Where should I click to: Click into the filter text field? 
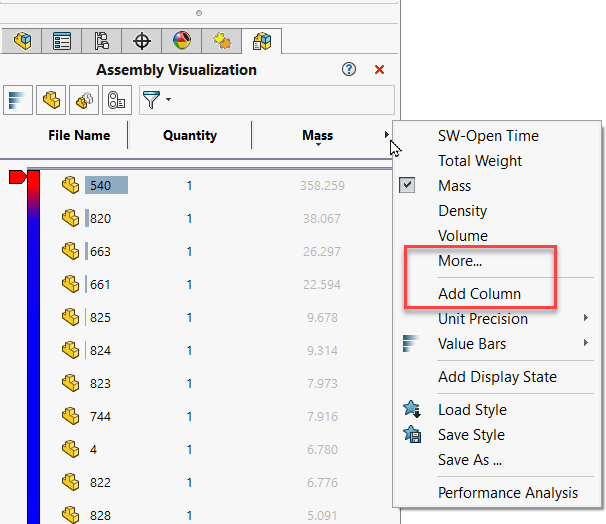(x=282, y=100)
